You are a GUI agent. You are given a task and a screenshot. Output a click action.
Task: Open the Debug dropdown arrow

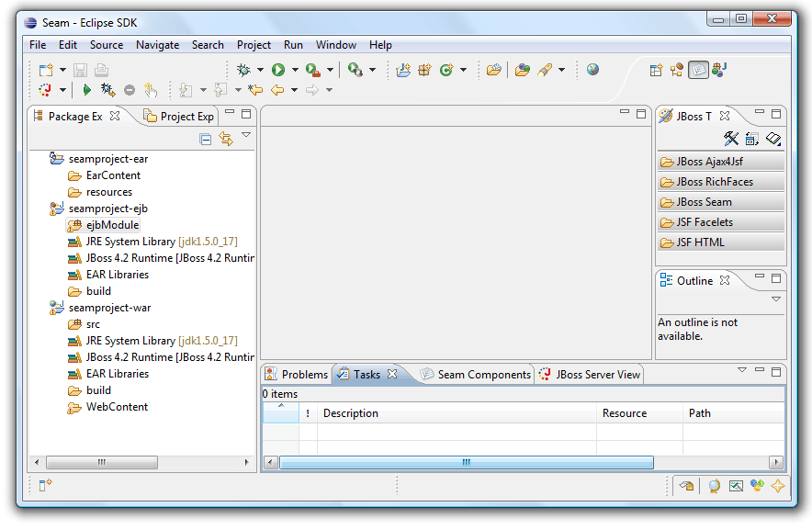coord(260,70)
